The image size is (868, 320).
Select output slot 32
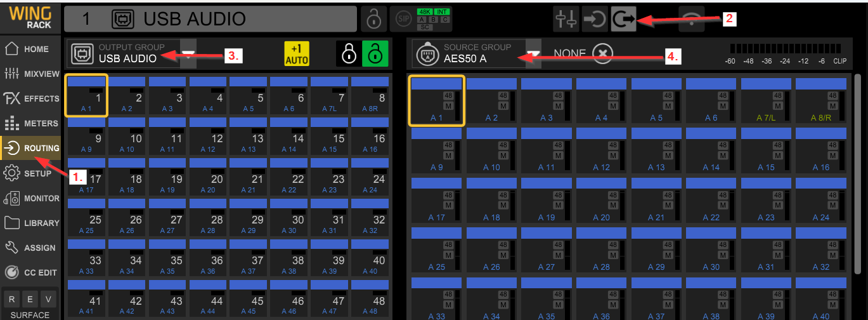pyautogui.click(x=370, y=217)
